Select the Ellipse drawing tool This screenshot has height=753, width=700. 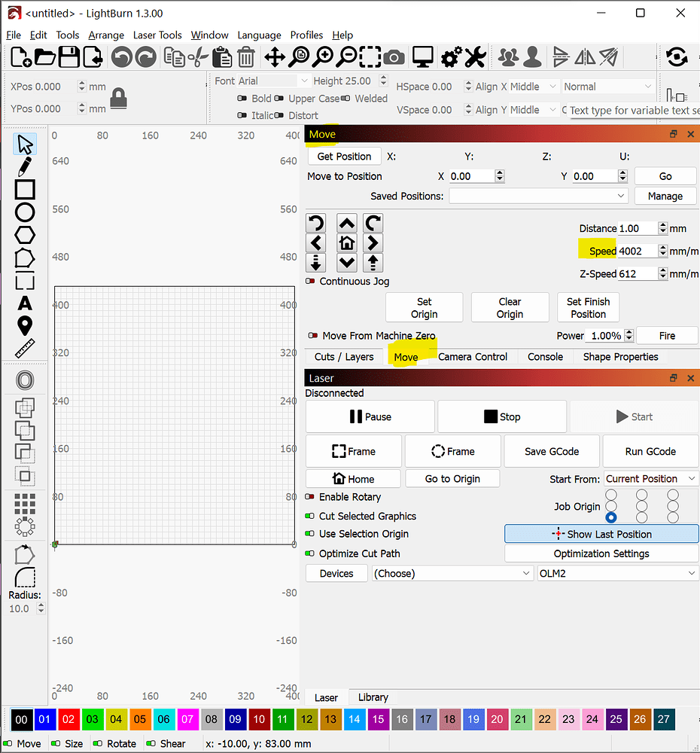click(24, 213)
